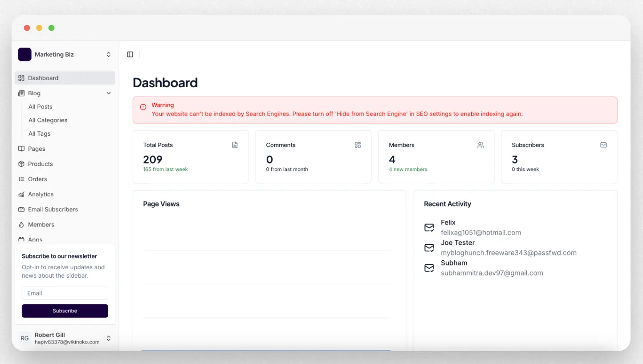Toggle the sidebar panel icon

point(130,54)
